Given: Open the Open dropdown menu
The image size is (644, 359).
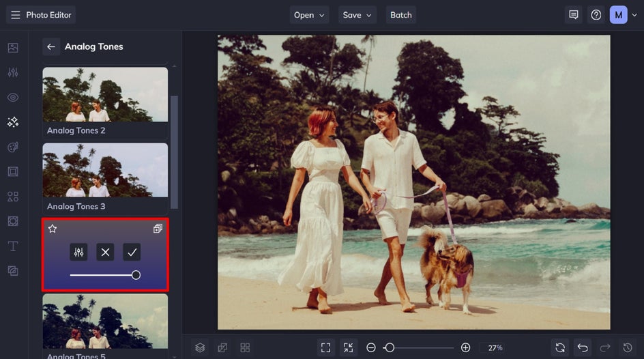Looking at the screenshot, I should pos(309,15).
